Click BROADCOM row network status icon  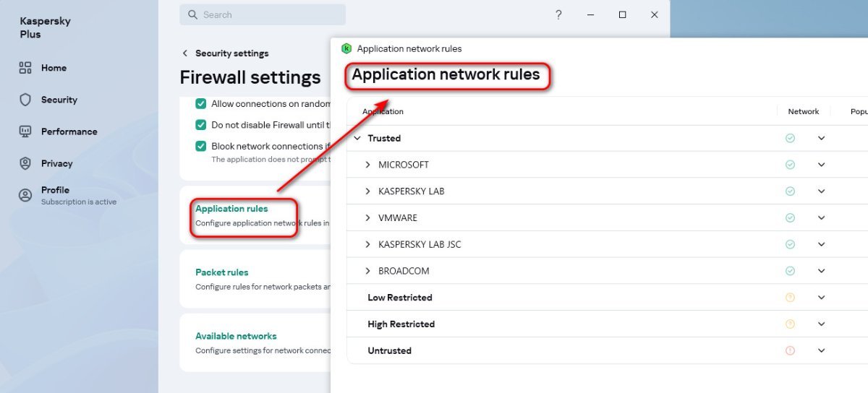(x=790, y=271)
